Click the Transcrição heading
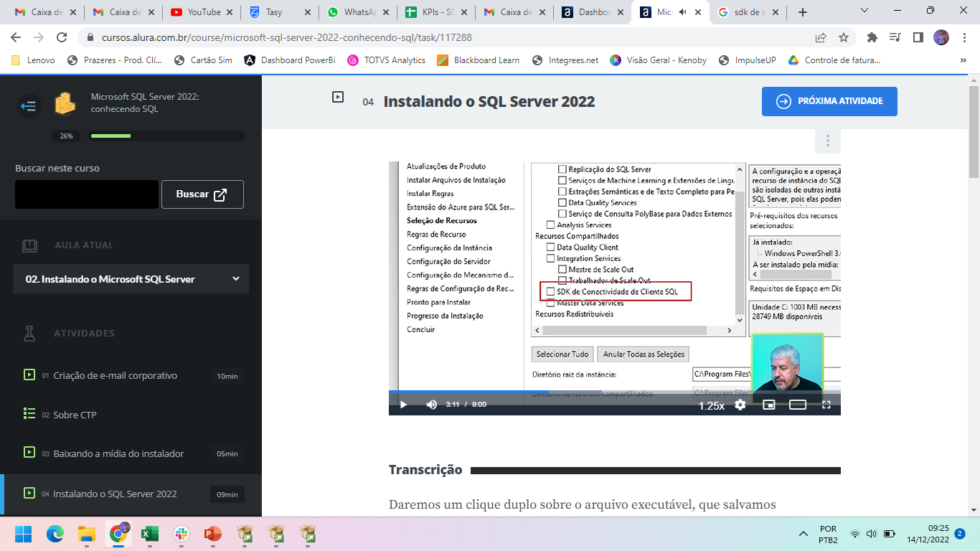Viewport: 980px width, 551px height. 425,470
